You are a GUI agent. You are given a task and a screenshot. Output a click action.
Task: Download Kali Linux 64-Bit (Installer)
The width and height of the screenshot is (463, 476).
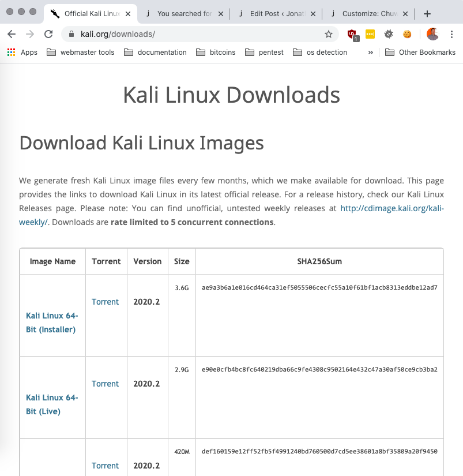(52, 323)
